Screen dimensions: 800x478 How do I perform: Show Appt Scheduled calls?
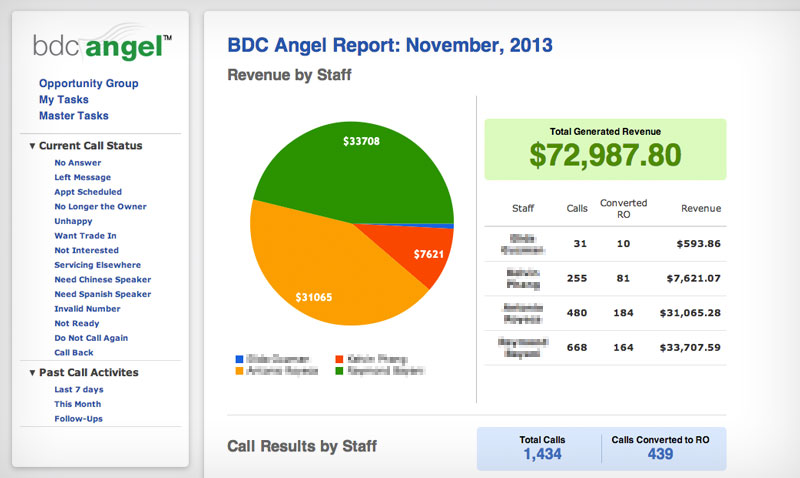(88, 192)
